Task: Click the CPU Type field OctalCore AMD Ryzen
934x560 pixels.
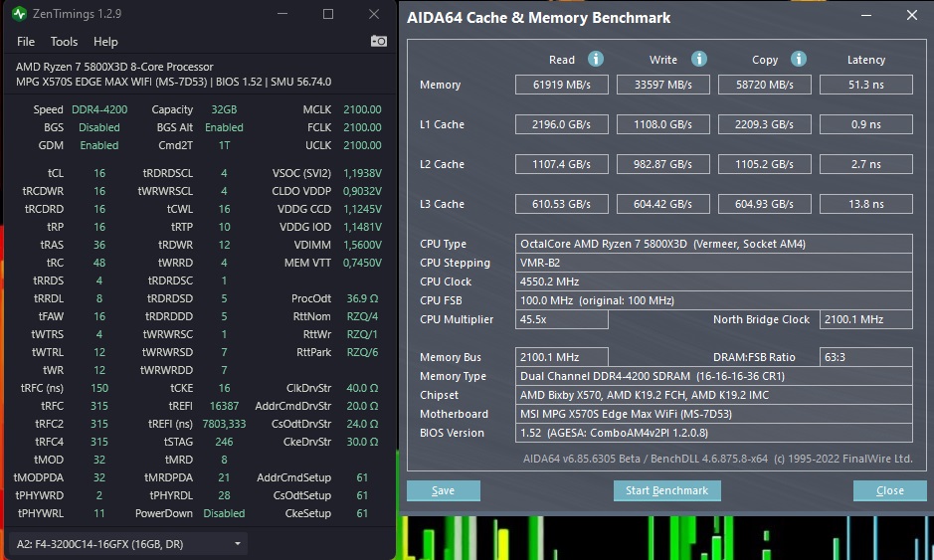Action: tap(713, 244)
